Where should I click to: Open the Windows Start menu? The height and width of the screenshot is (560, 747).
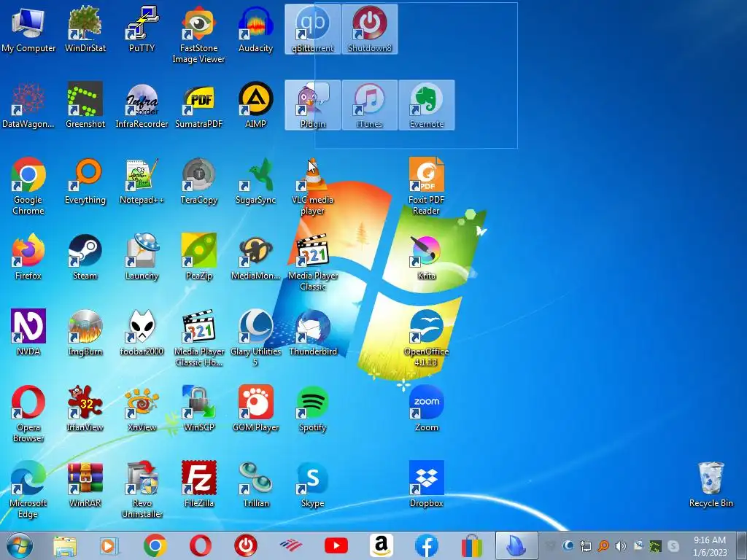[x=19, y=545]
